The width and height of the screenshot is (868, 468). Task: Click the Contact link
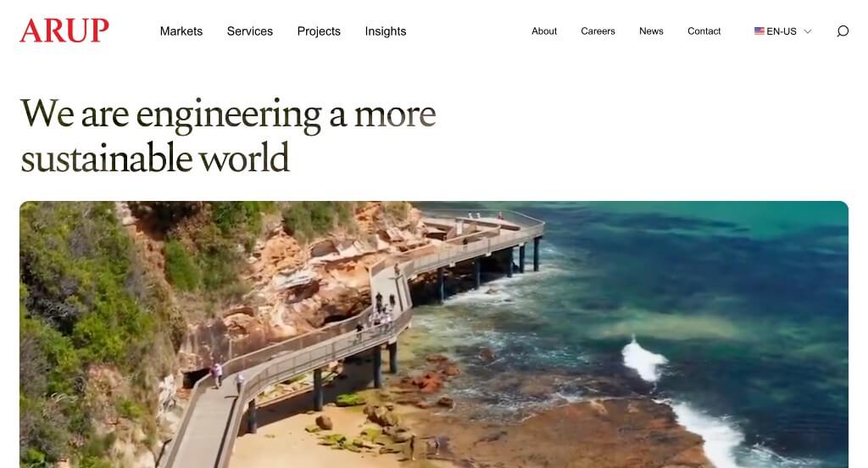pyautogui.click(x=704, y=31)
